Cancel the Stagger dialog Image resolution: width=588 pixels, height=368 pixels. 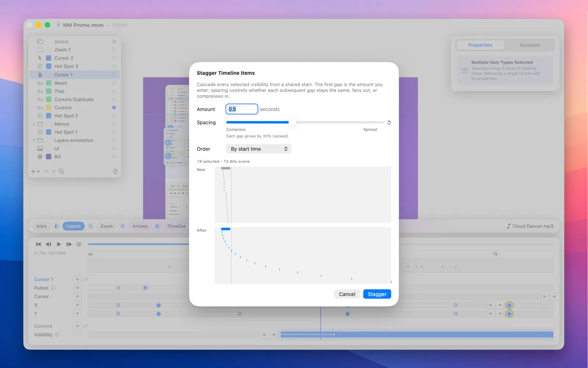pyautogui.click(x=347, y=294)
